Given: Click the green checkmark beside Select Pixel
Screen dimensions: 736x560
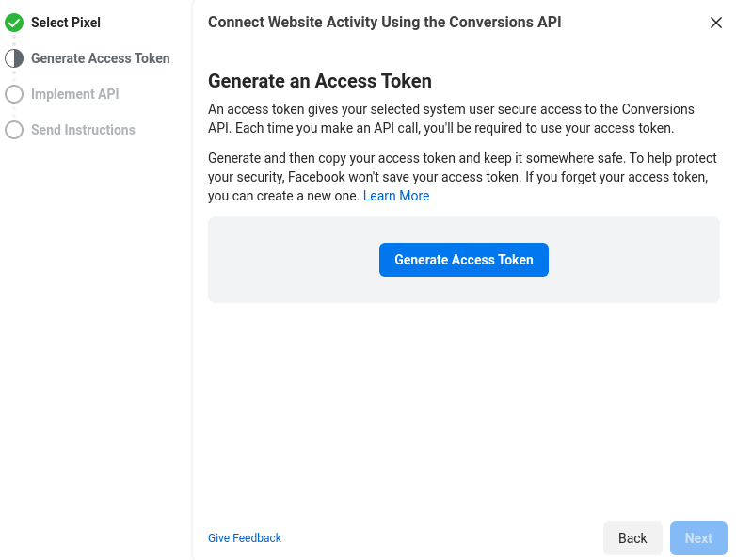Looking at the screenshot, I should (14, 23).
